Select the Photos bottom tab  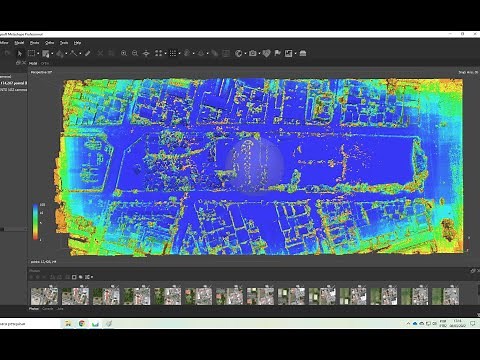[x=34, y=309]
